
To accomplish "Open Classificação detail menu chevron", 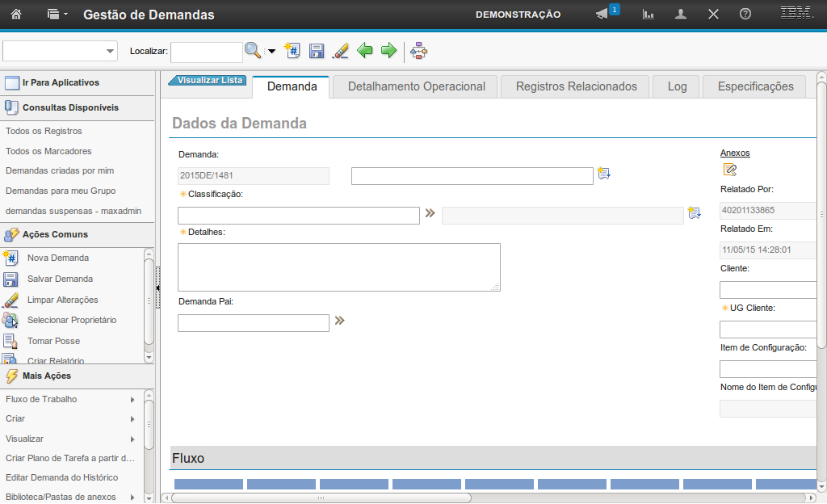I will coord(430,213).
